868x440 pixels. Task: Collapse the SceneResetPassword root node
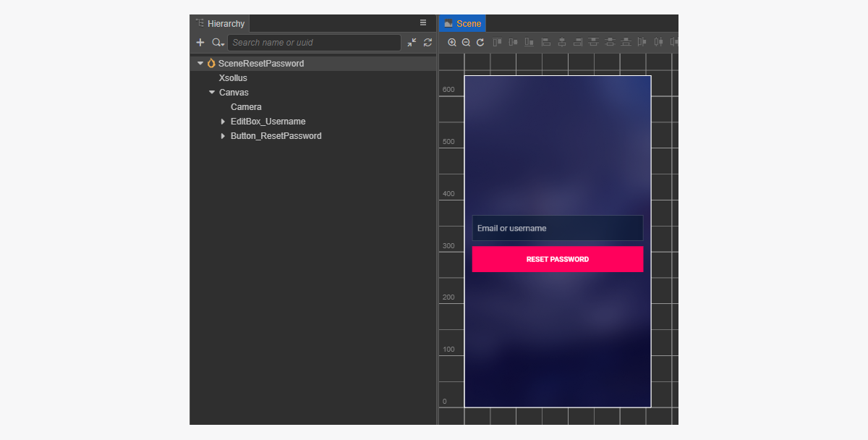[200, 64]
